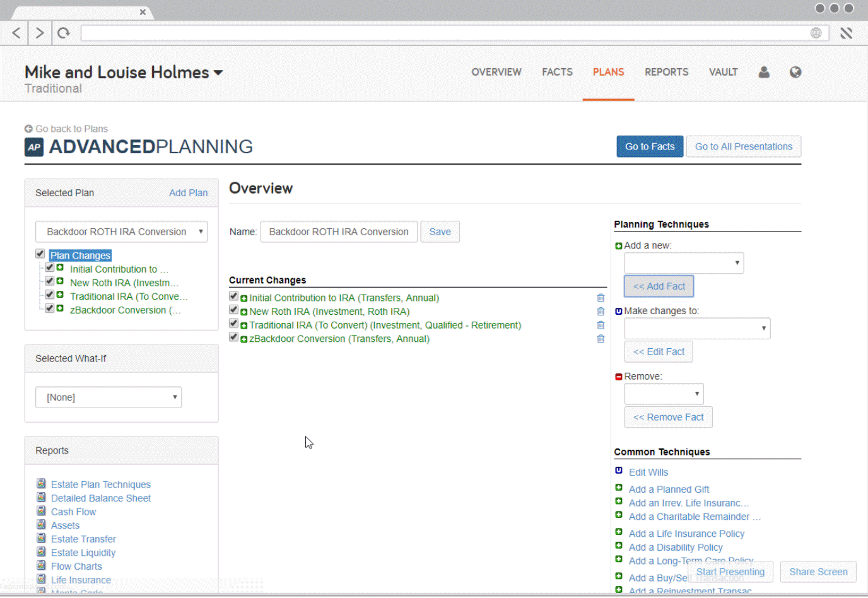This screenshot has height=598, width=868.
Task: Click the globe icon in address bar
Action: 816,33
